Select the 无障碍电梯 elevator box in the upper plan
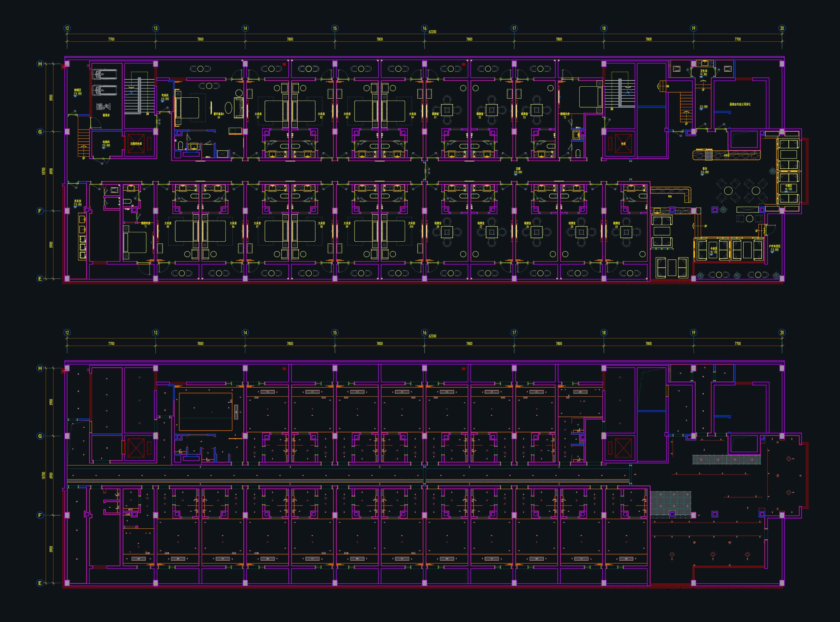Image resolution: width=840 pixels, height=622 pixels. pyautogui.click(x=136, y=143)
